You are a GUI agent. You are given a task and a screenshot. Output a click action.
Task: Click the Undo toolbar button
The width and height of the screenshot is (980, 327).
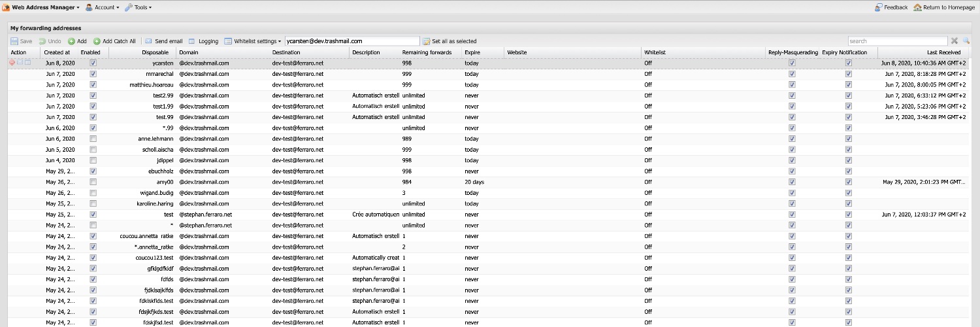(50, 41)
